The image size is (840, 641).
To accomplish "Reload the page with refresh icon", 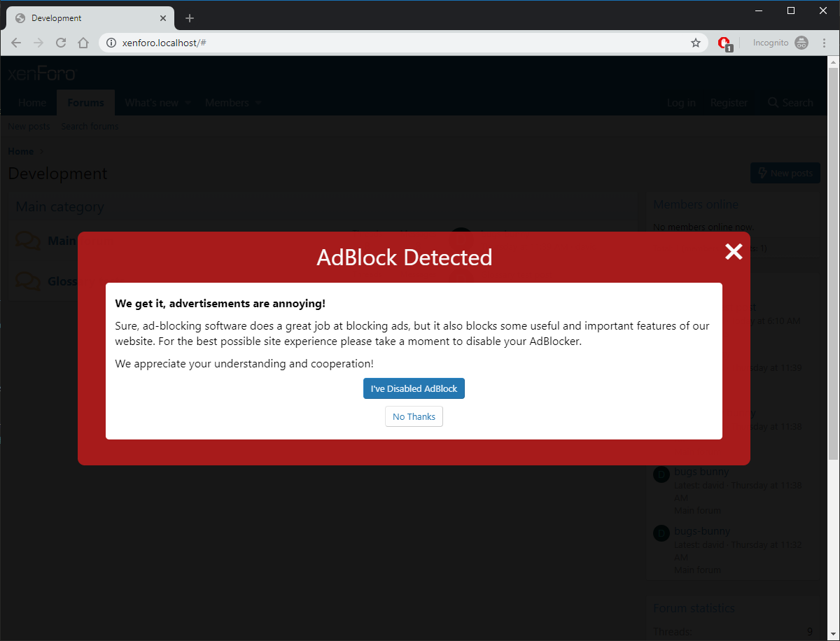I will click(61, 43).
